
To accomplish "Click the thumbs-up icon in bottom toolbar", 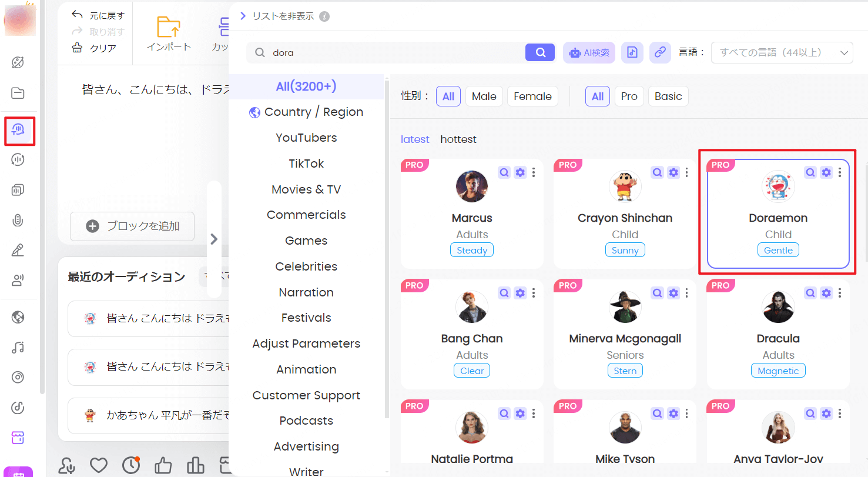I will (163, 466).
